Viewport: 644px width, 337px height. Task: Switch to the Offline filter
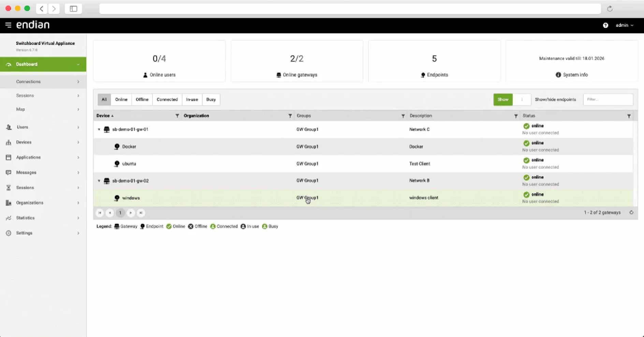[x=142, y=99]
